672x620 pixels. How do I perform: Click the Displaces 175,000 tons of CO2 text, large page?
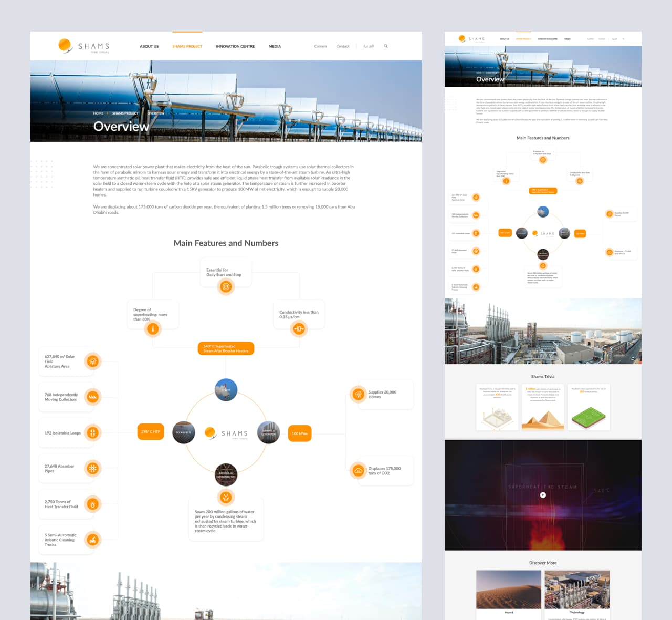click(384, 471)
